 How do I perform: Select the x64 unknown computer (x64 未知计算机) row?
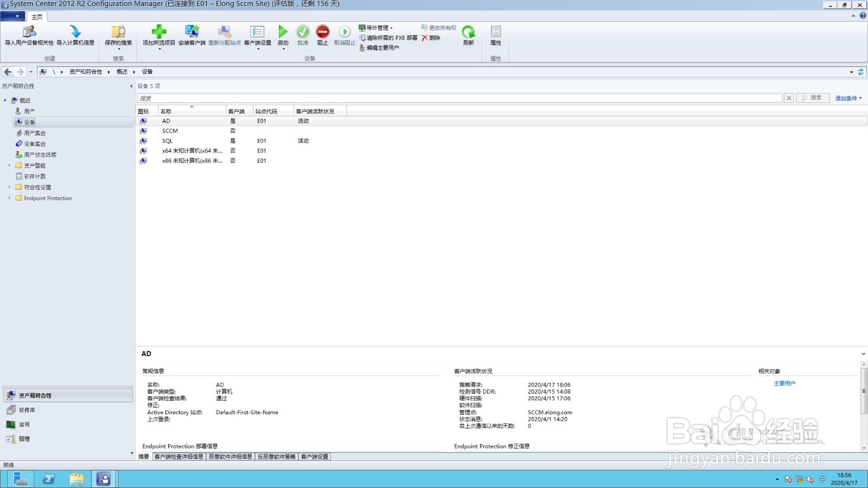[502, 151]
